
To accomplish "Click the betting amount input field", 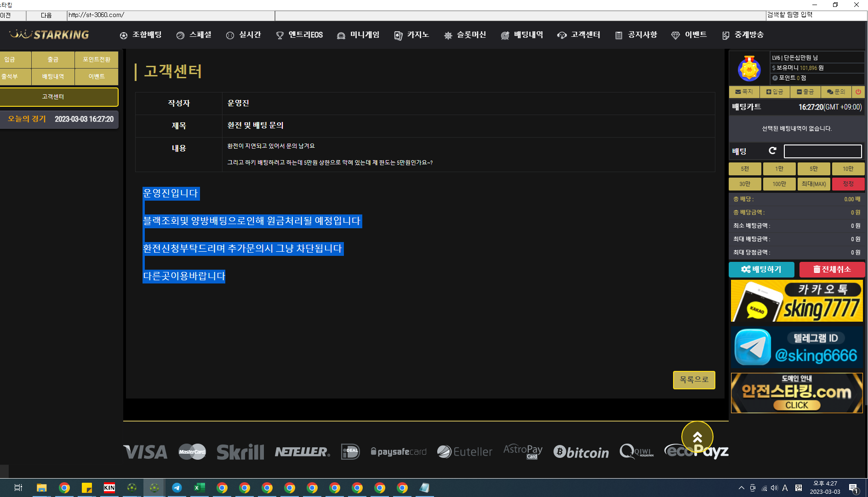I will (x=822, y=151).
